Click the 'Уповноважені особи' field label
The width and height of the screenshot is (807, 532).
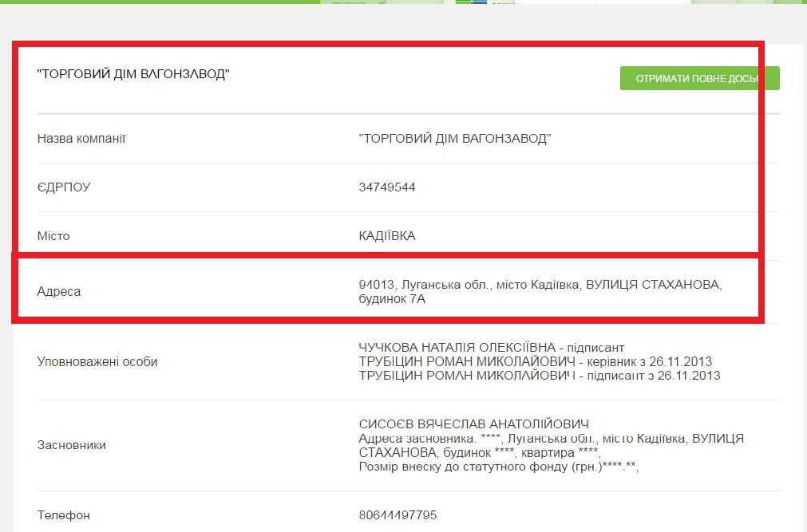[x=97, y=361]
